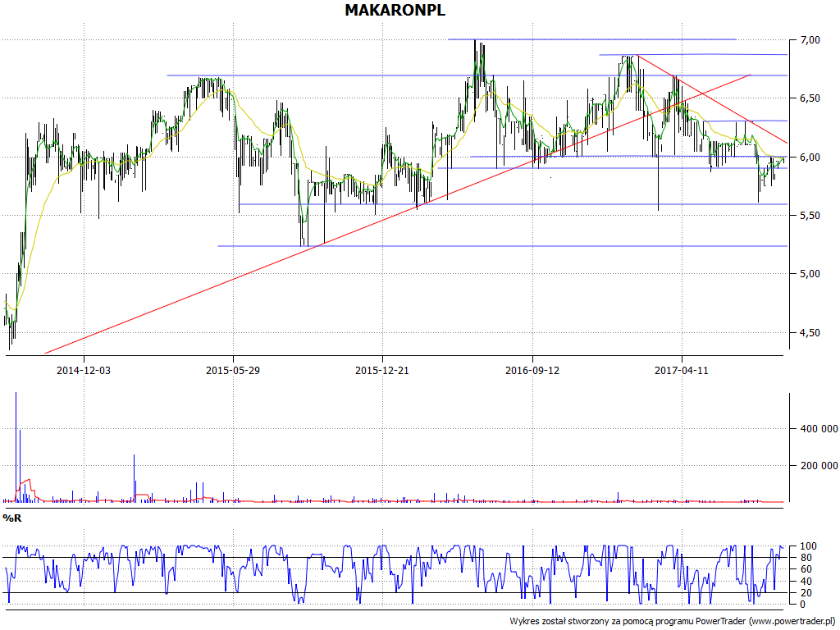Viewport: 840px width, 630px height.
Task: Click the 100 level on %R axis
Action: click(808, 546)
